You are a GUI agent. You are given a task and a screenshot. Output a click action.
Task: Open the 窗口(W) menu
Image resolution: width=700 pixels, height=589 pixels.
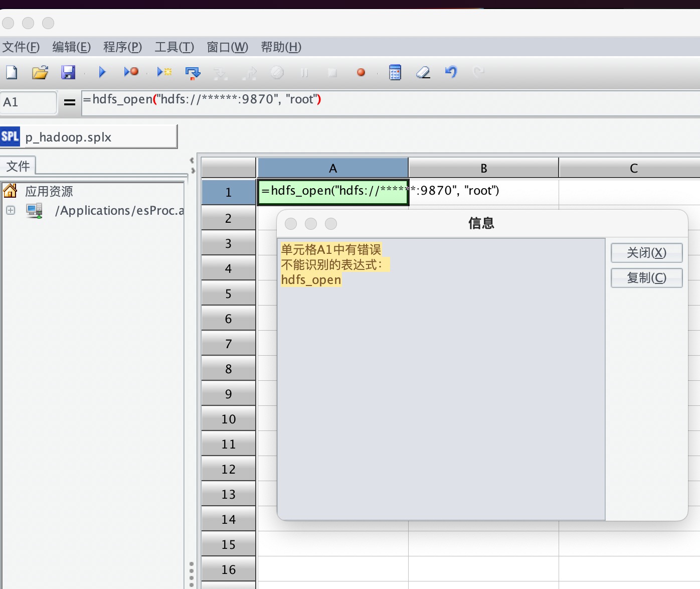(x=228, y=47)
